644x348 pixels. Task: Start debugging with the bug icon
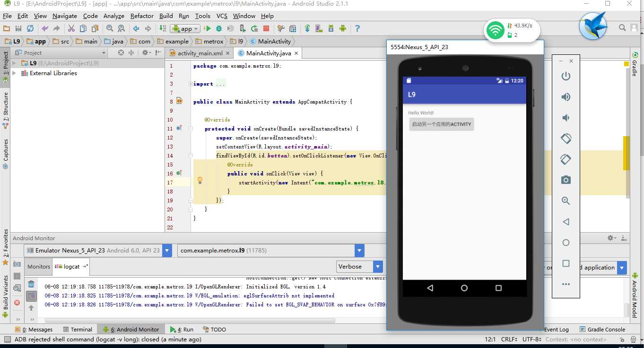pos(219,28)
